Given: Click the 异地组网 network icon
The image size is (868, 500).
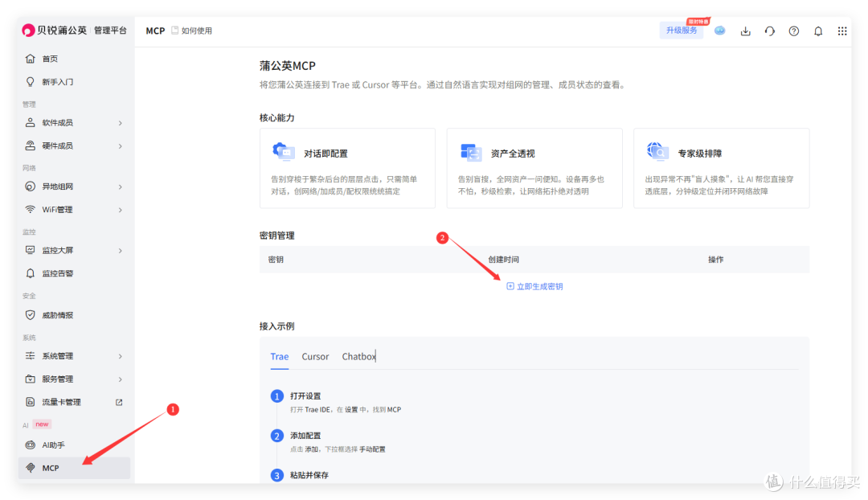Looking at the screenshot, I should pyautogui.click(x=31, y=186).
